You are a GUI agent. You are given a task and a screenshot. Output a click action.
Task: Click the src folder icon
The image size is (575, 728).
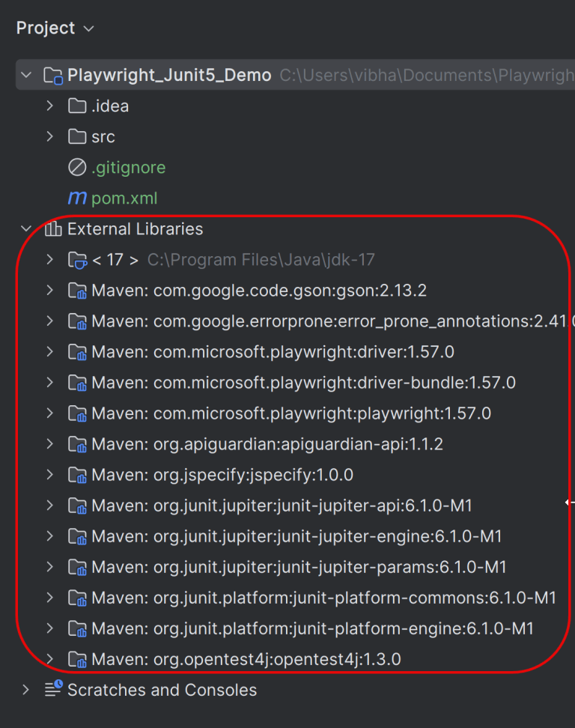point(77,136)
